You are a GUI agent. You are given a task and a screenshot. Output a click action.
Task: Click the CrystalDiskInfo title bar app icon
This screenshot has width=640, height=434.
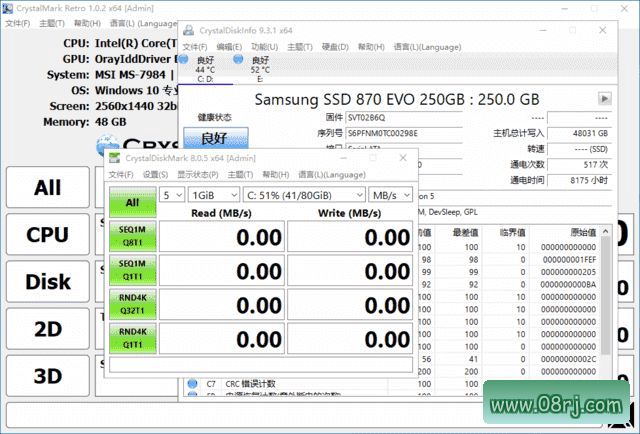(187, 32)
